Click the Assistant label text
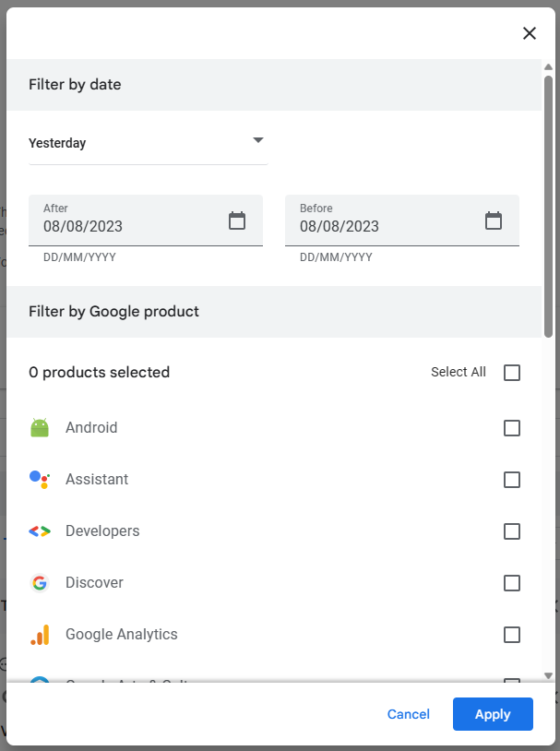The height and width of the screenshot is (751, 560). 97,480
